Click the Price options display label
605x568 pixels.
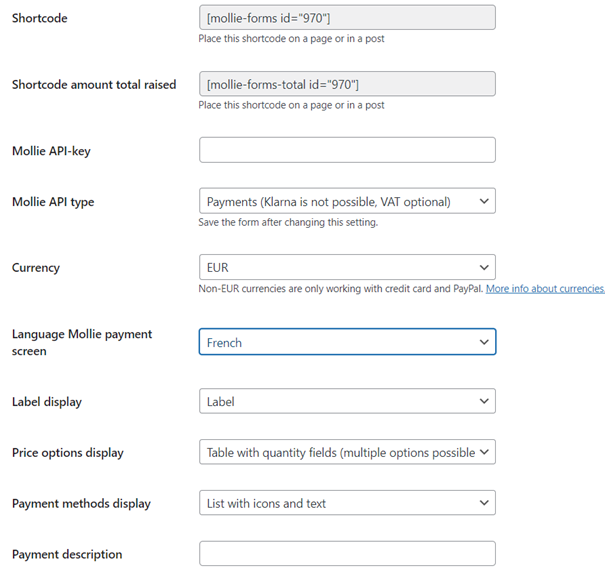68,453
